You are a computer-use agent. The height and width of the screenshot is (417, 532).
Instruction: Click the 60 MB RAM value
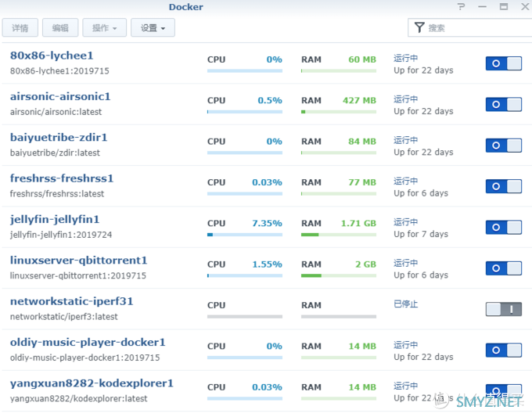pyautogui.click(x=362, y=59)
